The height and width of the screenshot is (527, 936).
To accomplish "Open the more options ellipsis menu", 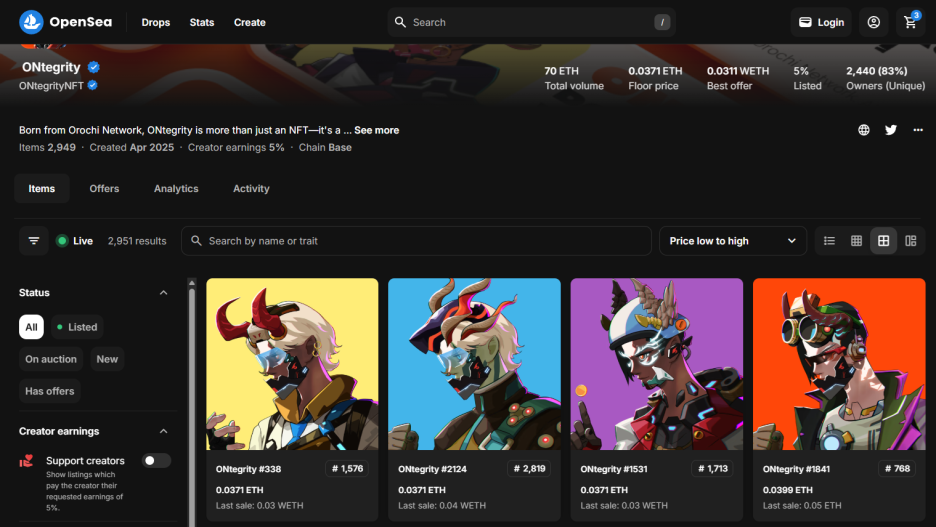I will 918,130.
